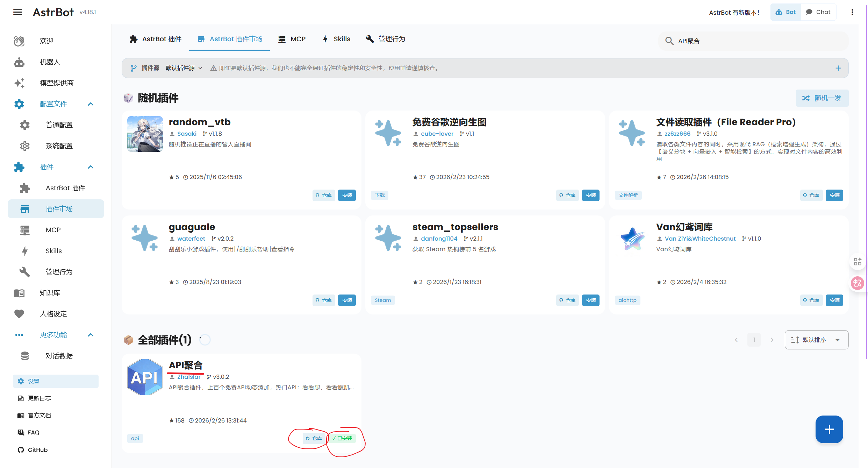Open the 默认排序 sort dropdown
This screenshot has height=468, width=868.
tap(816, 340)
